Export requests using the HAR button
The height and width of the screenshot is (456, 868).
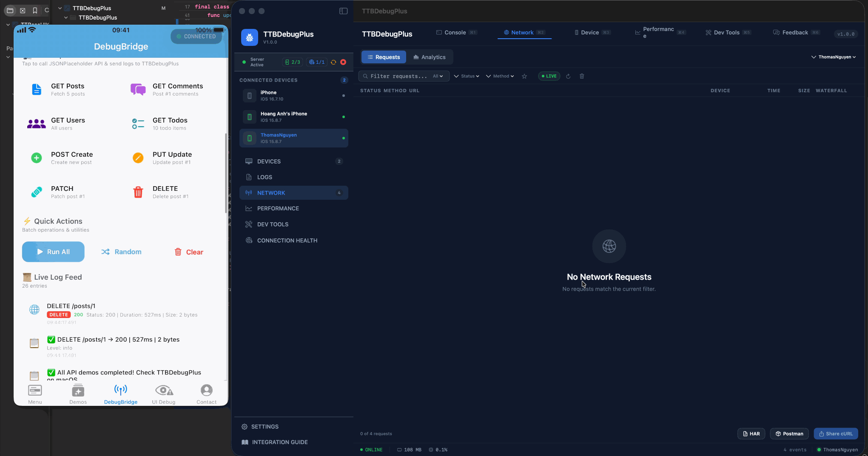(751, 433)
